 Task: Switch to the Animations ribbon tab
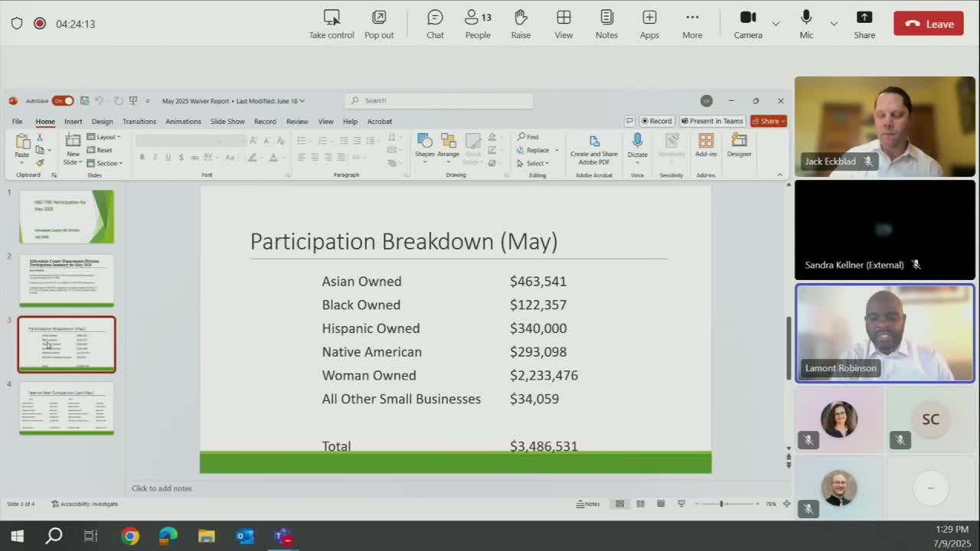[183, 122]
